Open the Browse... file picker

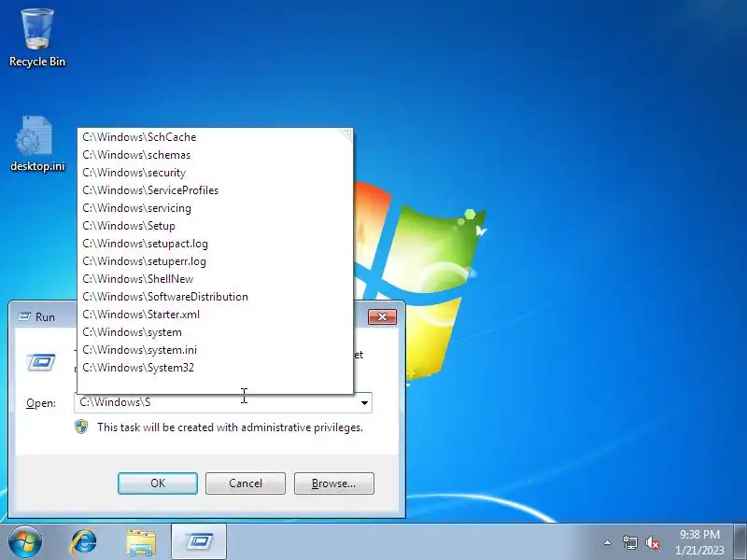click(334, 483)
